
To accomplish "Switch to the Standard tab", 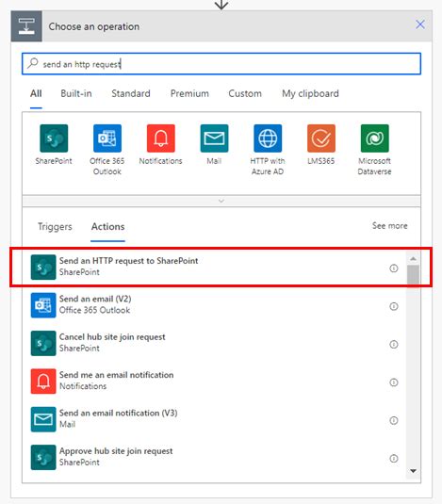I will point(131,93).
